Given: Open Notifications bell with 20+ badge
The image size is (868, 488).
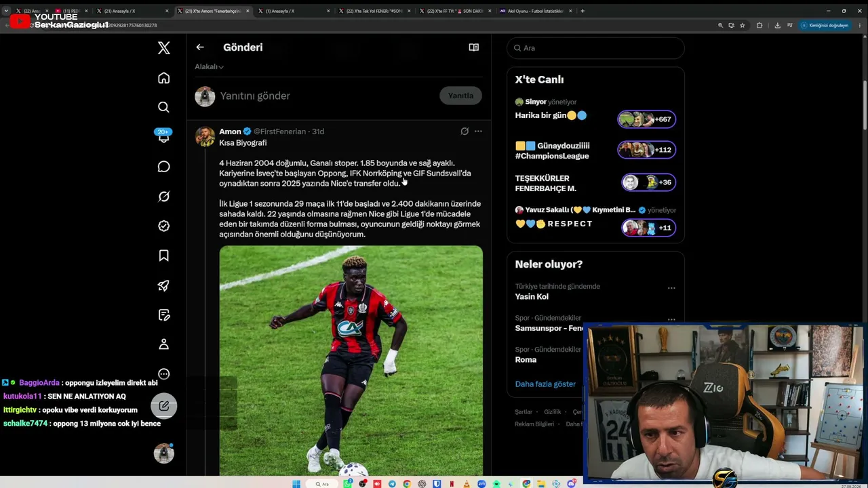Looking at the screenshot, I should point(163,136).
